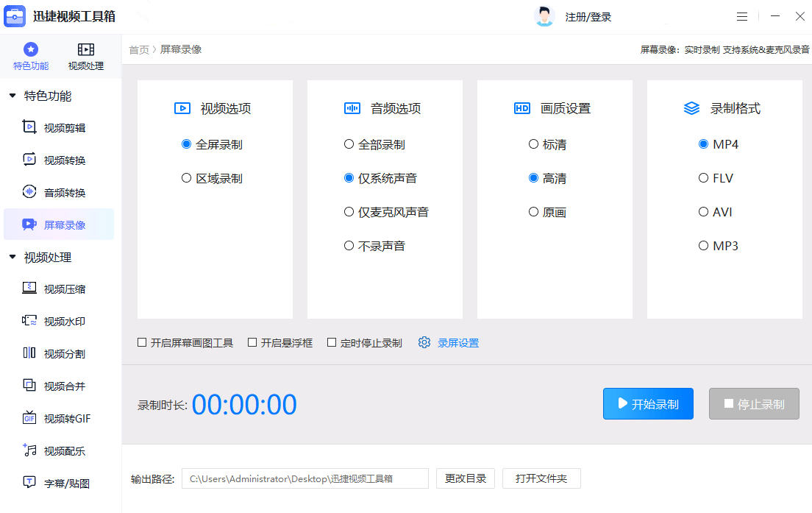Image resolution: width=812 pixels, height=513 pixels.
Task: Select the 区域录制 radio option
Action: pyautogui.click(x=186, y=178)
